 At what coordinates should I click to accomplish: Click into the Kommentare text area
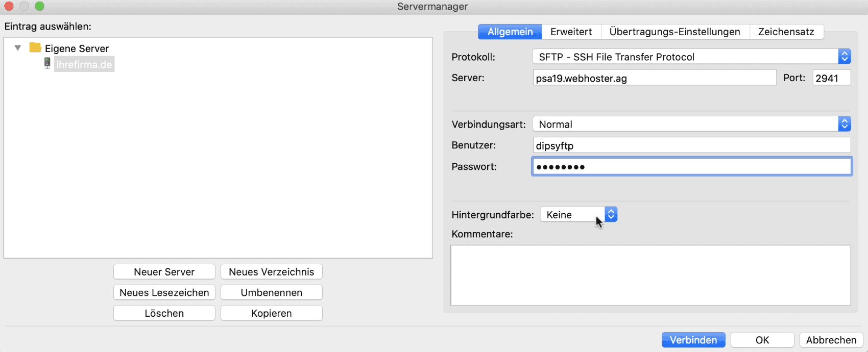tap(650, 275)
